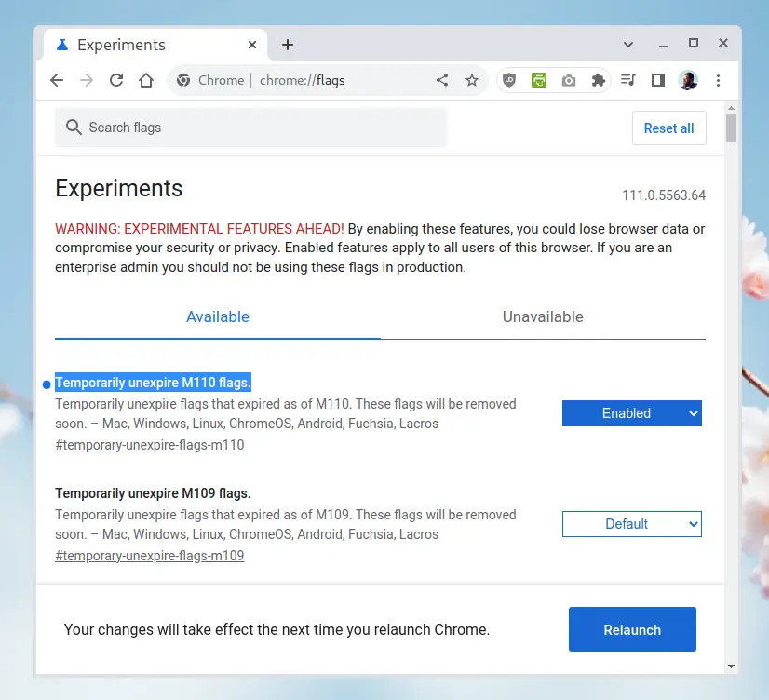Click the green printer extension icon
The width and height of the screenshot is (769, 700).
click(x=539, y=80)
